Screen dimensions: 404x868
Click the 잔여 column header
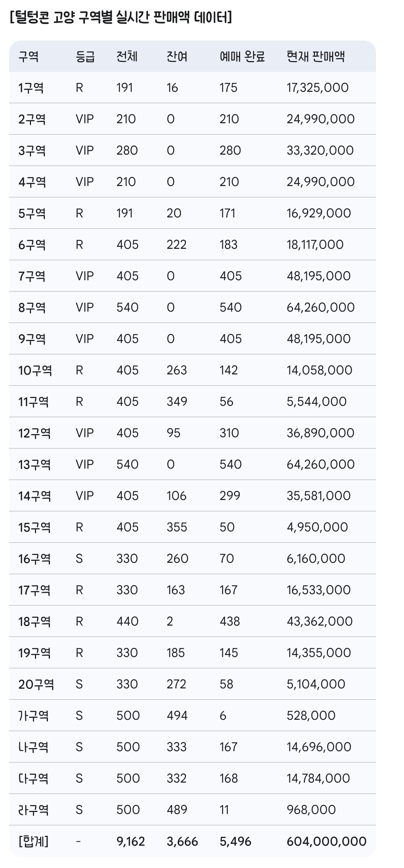point(177,56)
